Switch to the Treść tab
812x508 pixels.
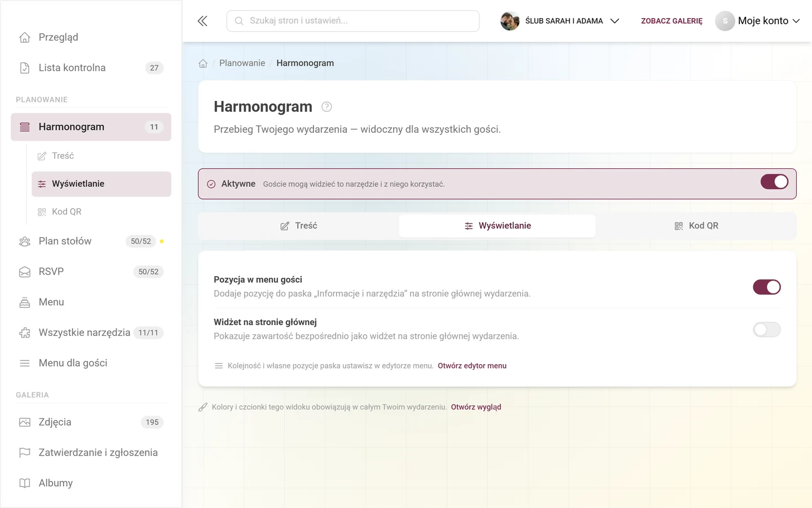299,226
